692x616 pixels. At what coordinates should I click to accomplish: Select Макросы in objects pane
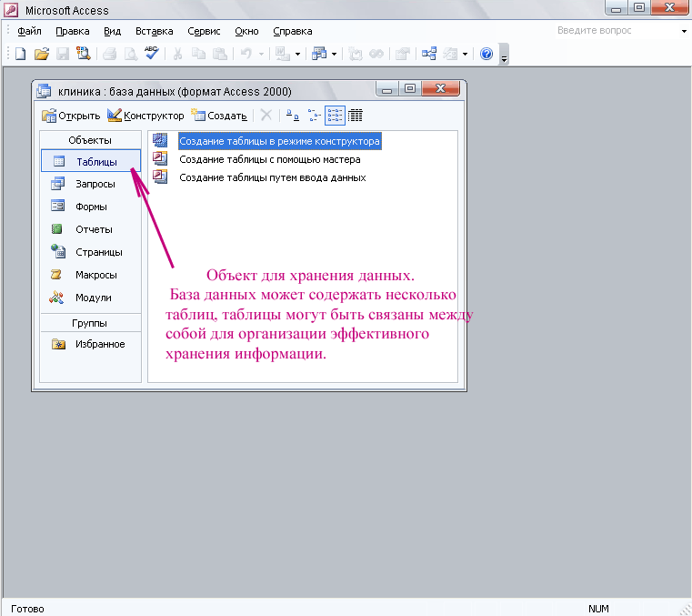(x=90, y=275)
